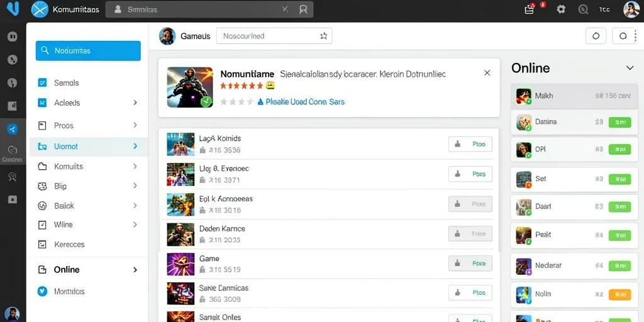Click the user profile avatar at top right
The image size is (644, 322).
[631, 9]
